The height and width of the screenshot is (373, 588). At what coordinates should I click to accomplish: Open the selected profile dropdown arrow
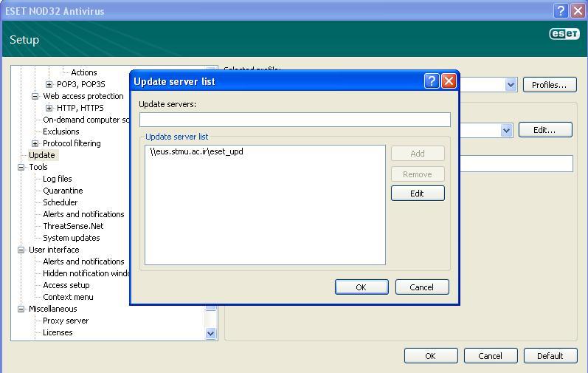click(x=511, y=85)
